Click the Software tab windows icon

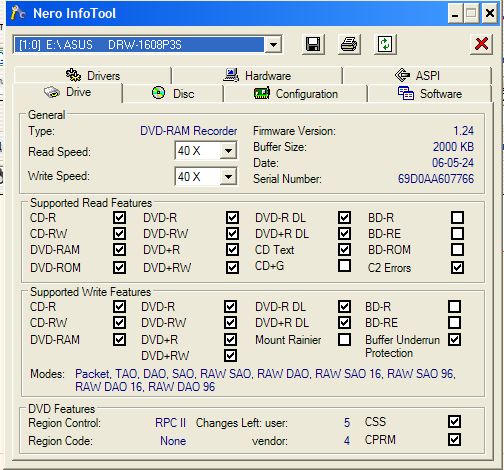tap(406, 93)
